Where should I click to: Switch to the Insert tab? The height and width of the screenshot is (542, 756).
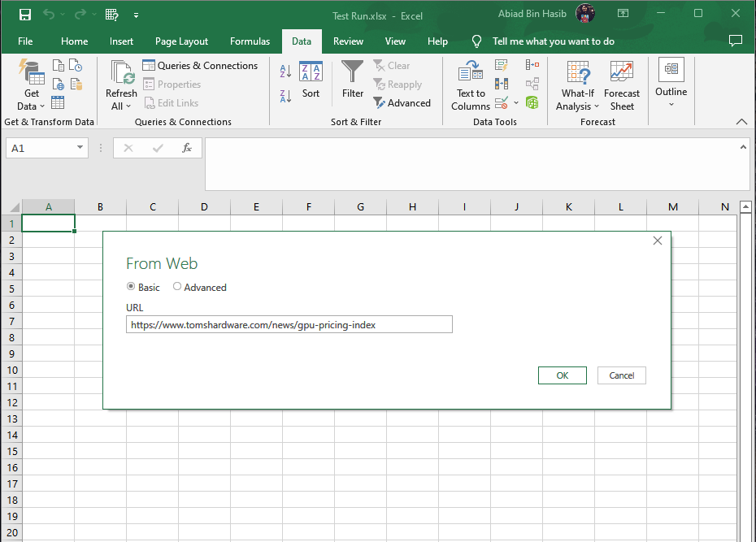tap(121, 41)
